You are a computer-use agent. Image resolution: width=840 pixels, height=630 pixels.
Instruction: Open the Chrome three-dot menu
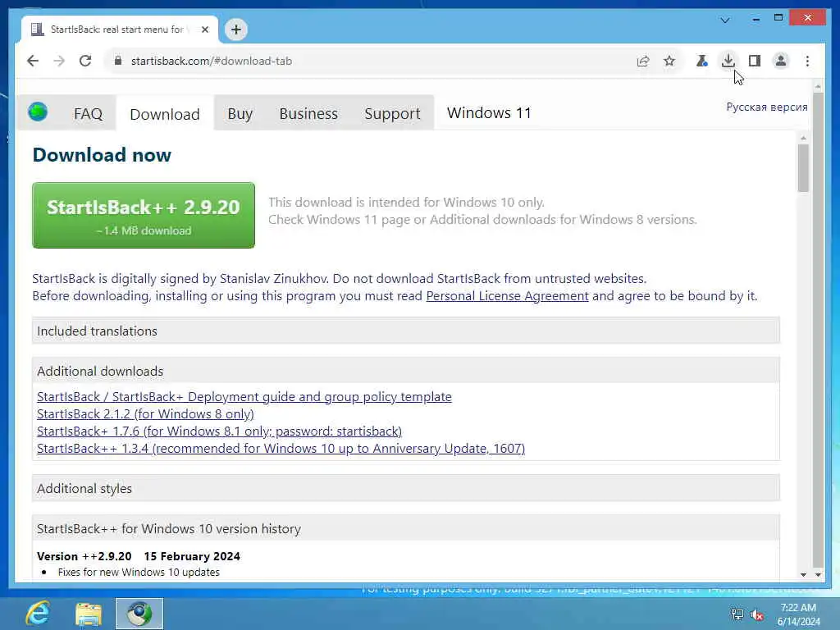pyautogui.click(x=807, y=61)
